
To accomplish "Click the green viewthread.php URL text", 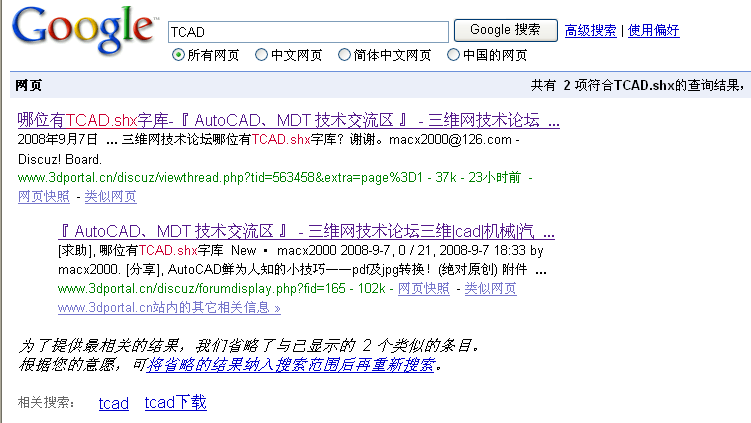I will point(220,178).
